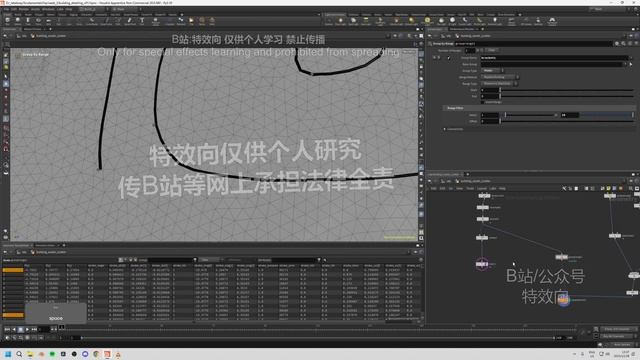Add a new pane tab beside Geometry Spreadsheet
This screenshot has width=640, height=360.
(64, 245)
